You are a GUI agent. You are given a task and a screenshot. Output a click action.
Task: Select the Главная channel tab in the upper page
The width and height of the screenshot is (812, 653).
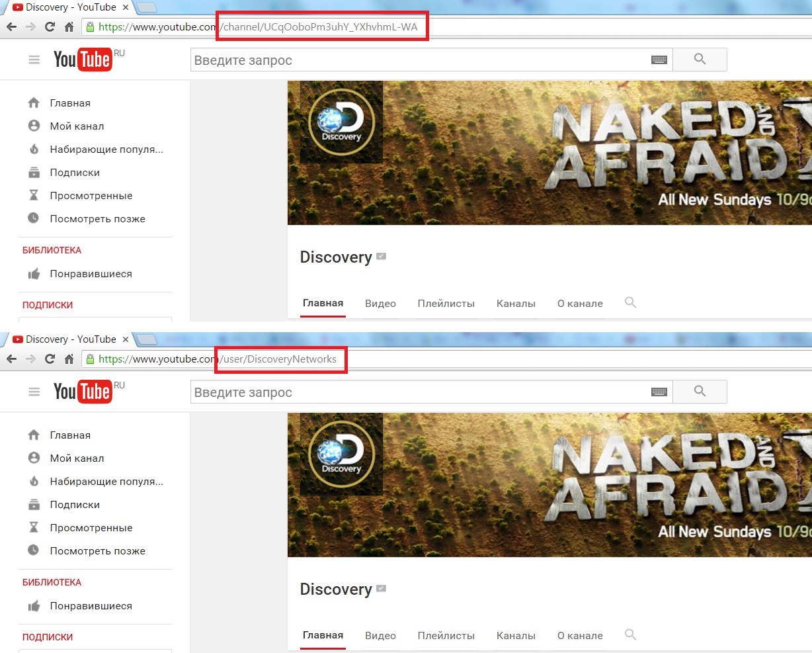tap(323, 303)
